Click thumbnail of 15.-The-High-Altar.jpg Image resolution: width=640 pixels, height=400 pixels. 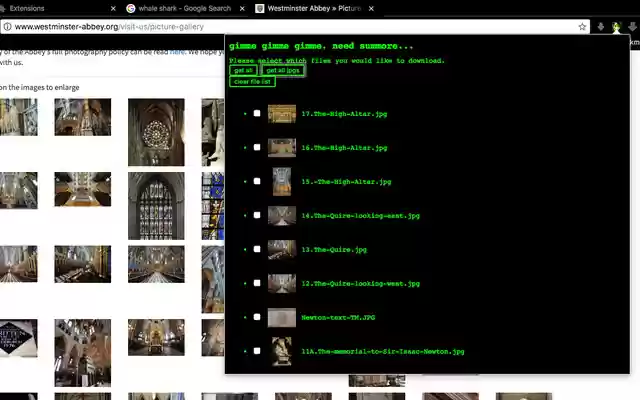click(x=282, y=182)
